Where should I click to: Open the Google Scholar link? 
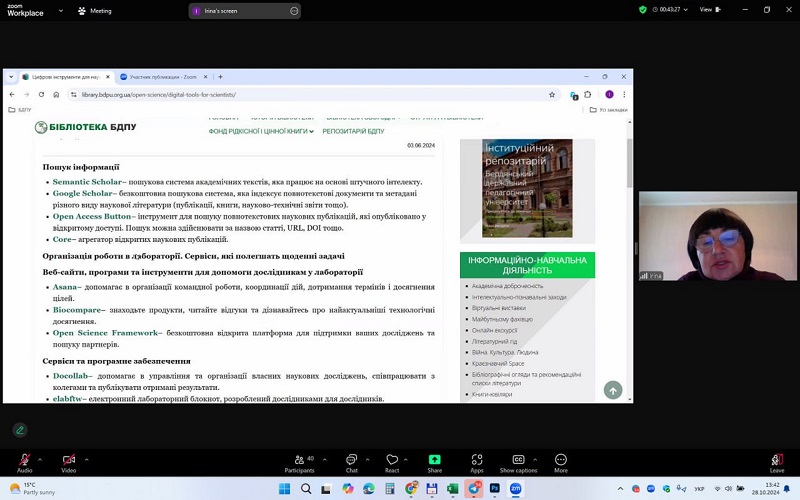tap(83, 193)
